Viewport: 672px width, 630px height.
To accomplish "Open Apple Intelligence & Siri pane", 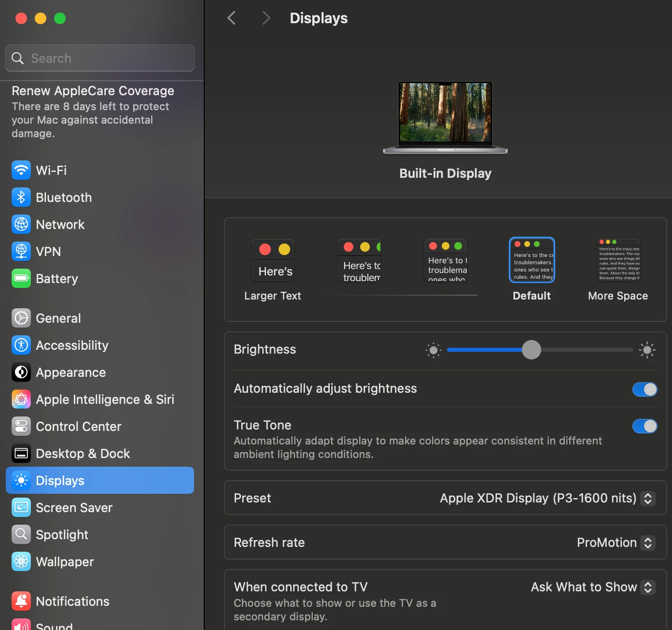I will [x=100, y=399].
